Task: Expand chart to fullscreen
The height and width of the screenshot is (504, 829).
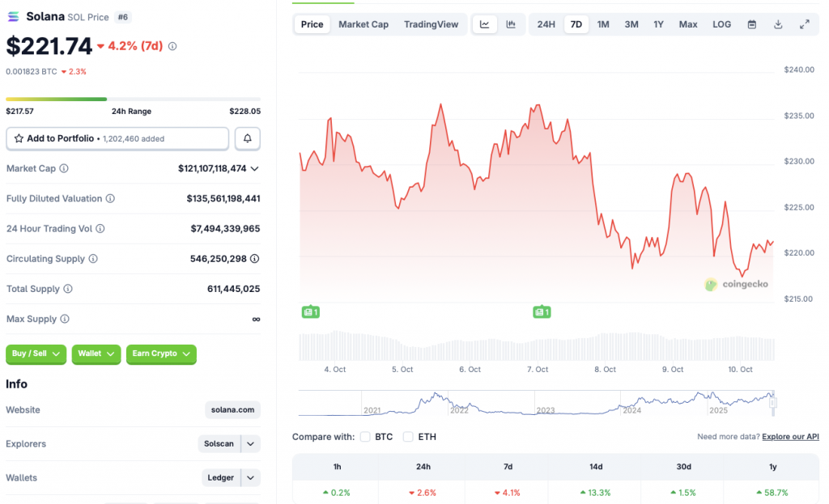Action: point(805,24)
